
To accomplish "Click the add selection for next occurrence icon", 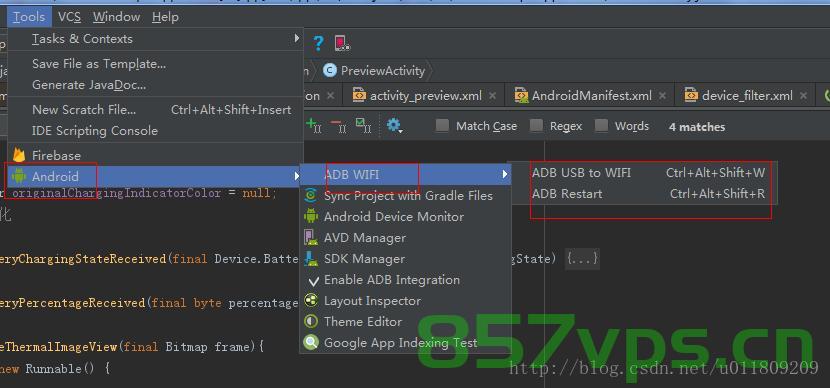I will pyautogui.click(x=313, y=126).
